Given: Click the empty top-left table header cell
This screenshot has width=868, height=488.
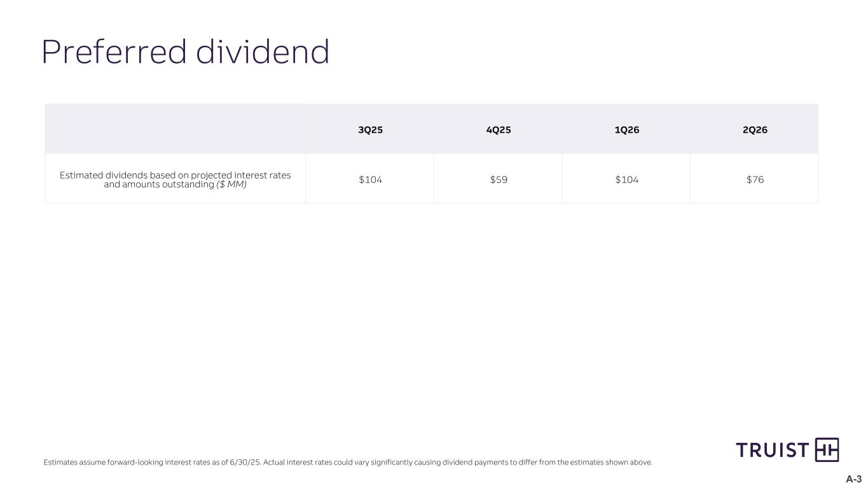Looking at the screenshot, I should click(175, 129).
